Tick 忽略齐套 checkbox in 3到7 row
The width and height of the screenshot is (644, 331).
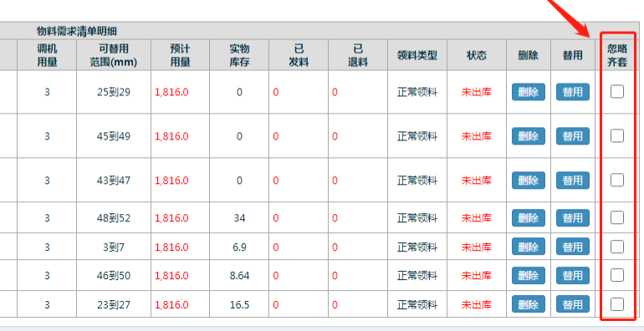[x=617, y=247]
